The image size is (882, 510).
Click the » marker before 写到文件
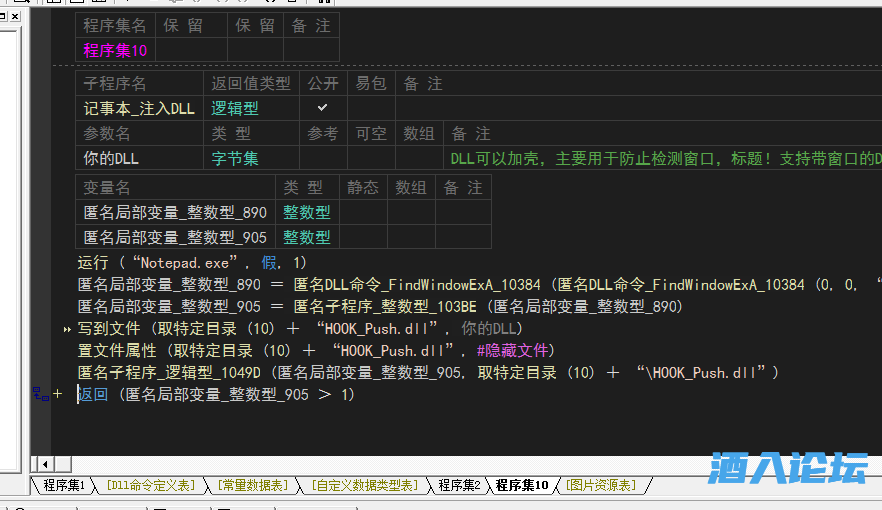click(67, 329)
